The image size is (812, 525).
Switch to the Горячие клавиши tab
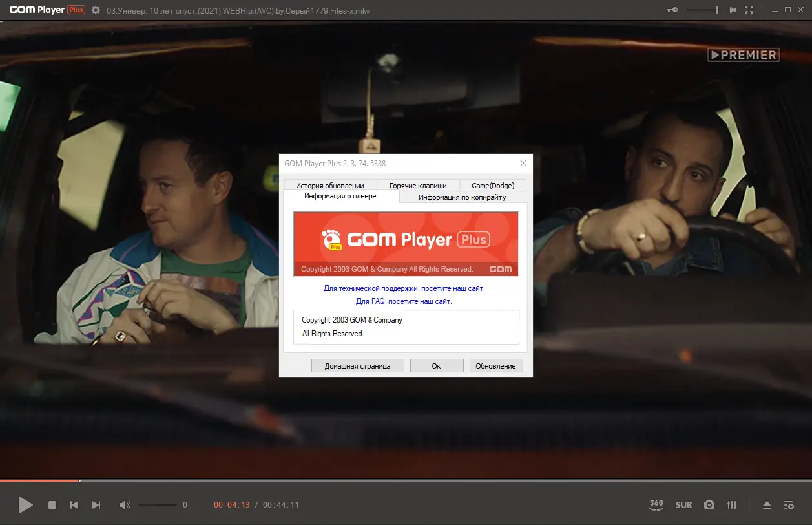[x=418, y=186]
